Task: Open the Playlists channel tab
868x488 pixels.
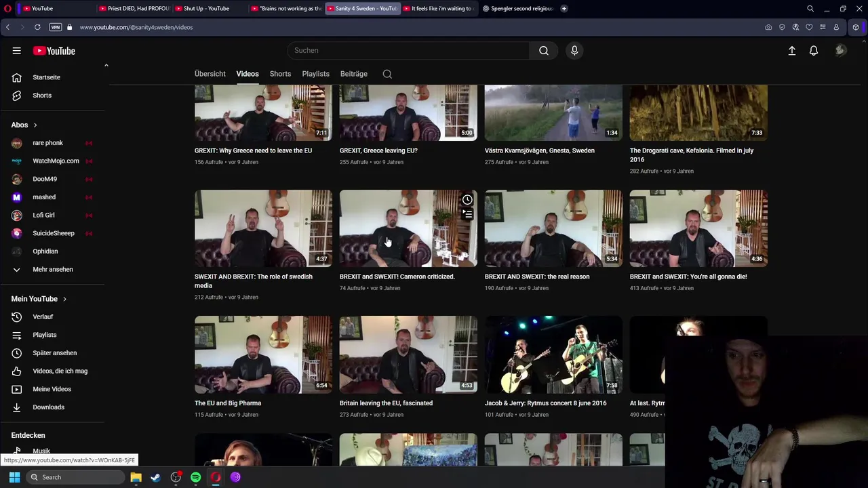Action: 316,74
